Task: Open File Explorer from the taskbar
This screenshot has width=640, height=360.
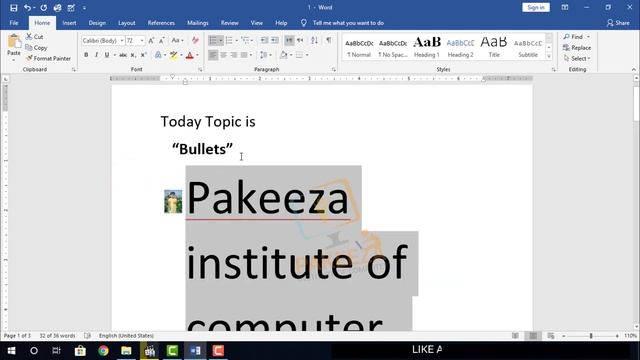Action: pos(126,351)
